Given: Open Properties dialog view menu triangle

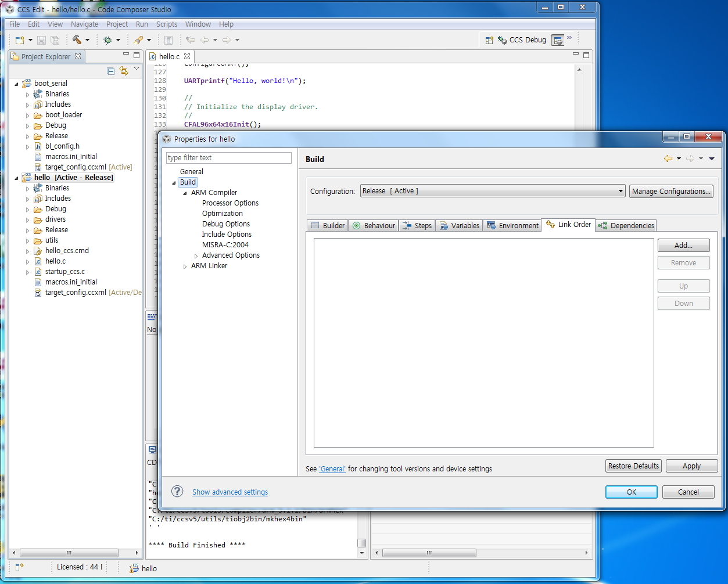Looking at the screenshot, I should click(x=712, y=158).
